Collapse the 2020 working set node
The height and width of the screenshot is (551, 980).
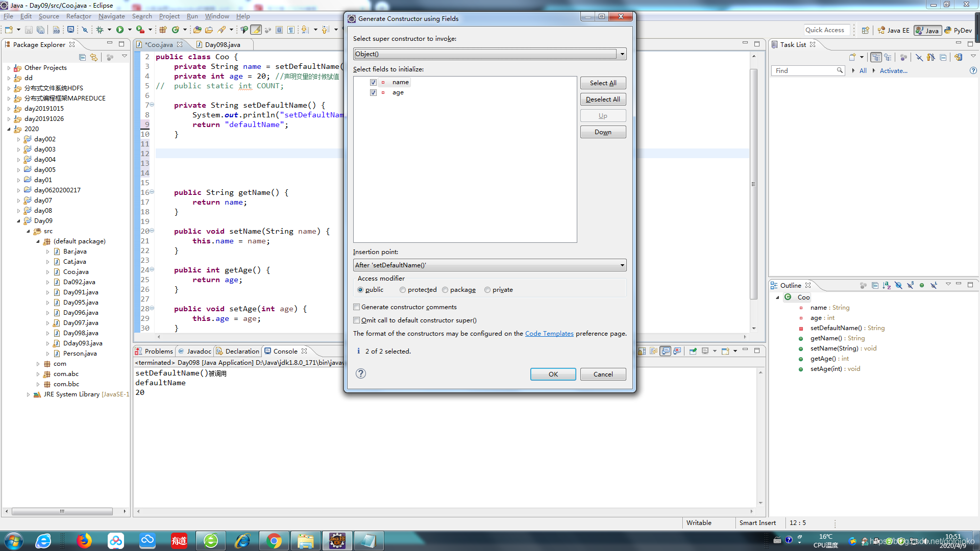[9, 129]
